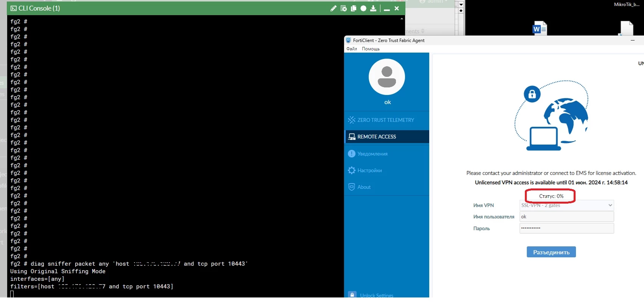Click the Unlock Settings link
Image resolution: width=644 pixels, height=302 pixels.
[x=377, y=296]
